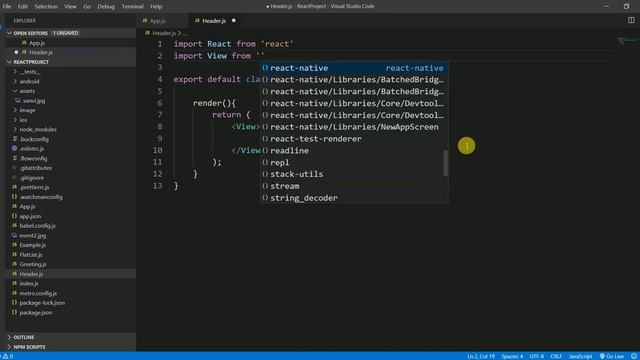This screenshot has width=640, height=360.
Task: Click the image icon beside event2.jpg
Action: pos(15,235)
